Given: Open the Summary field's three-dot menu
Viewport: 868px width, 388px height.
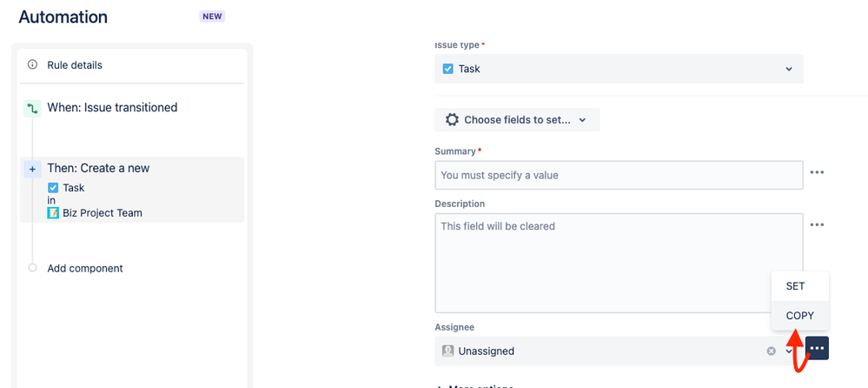Looking at the screenshot, I should click(817, 172).
